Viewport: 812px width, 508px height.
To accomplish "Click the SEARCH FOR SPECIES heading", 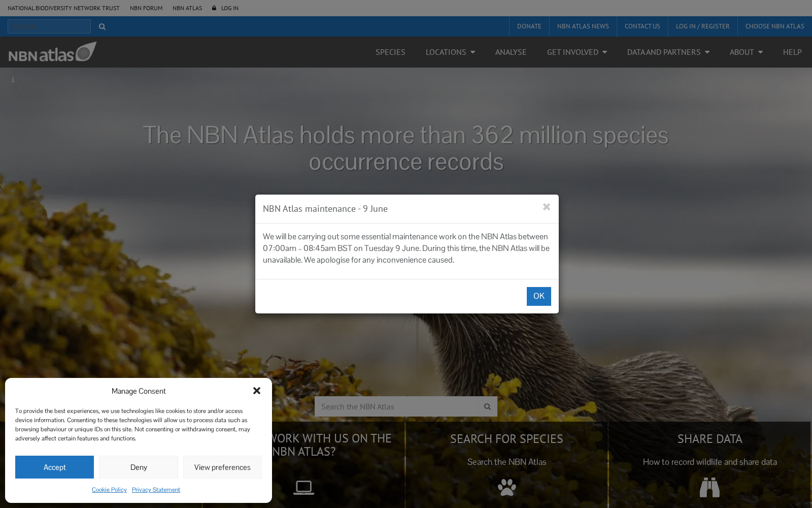I will pos(506,439).
